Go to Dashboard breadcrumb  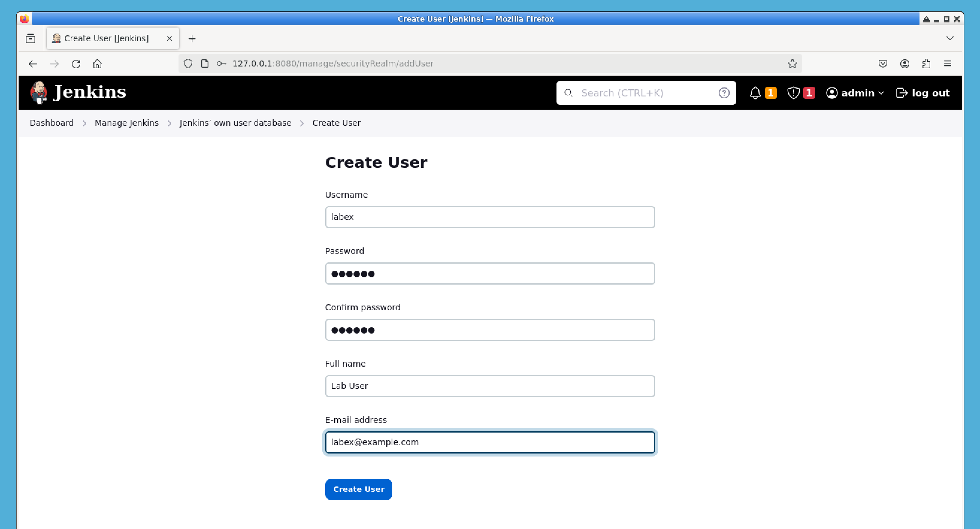[52, 123]
